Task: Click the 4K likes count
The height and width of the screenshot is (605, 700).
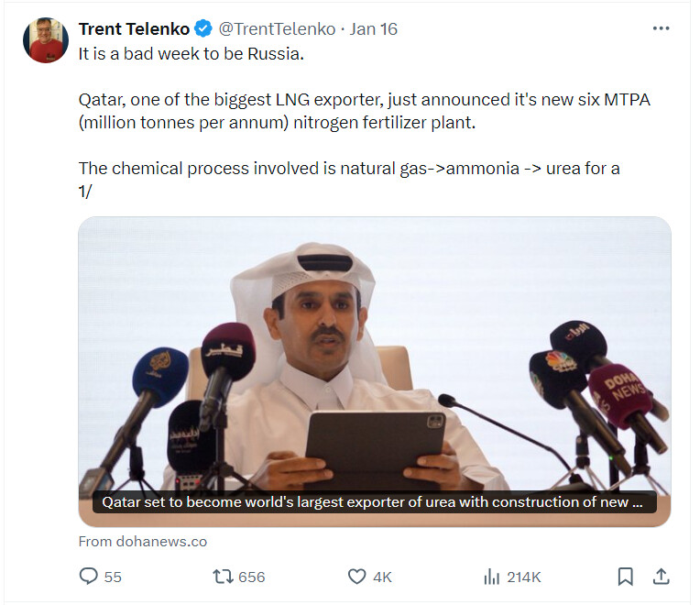Action: click(x=383, y=577)
